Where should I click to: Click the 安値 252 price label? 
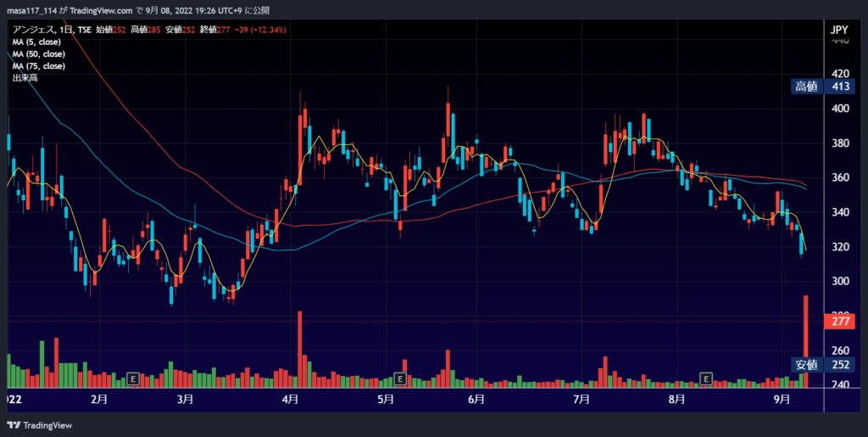tap(823, 364)
